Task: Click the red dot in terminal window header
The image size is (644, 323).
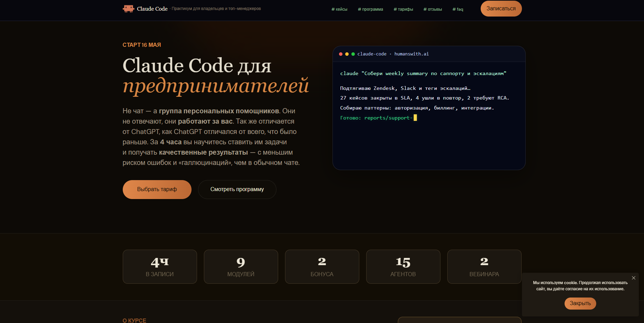Action: (341, 54)
